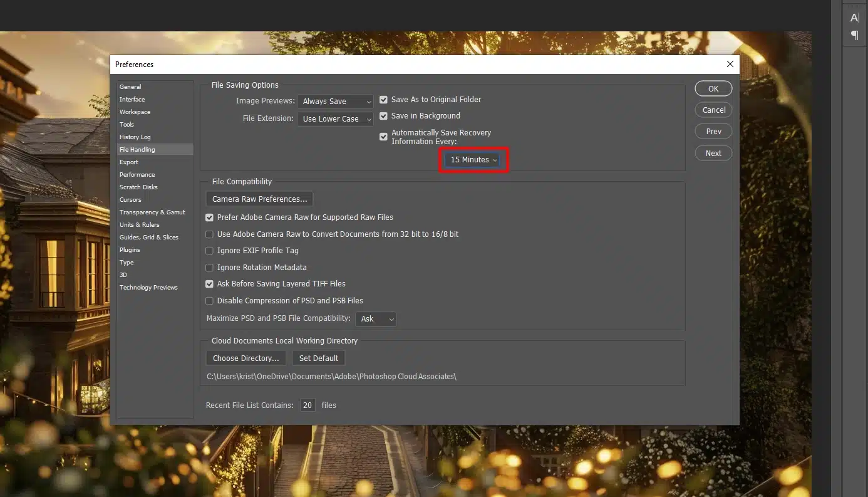The width and height of the screenshot is (868, 497).
Task: Close the Preferences dialog
Action: pyautogui.click(x=730, y=64)
